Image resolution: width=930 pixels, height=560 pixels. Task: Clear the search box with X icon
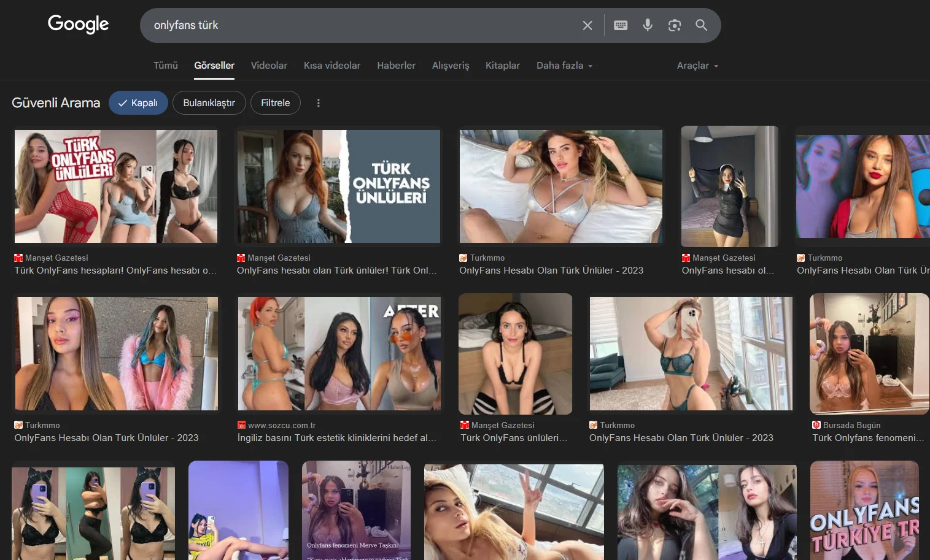[x=587, y=25]
